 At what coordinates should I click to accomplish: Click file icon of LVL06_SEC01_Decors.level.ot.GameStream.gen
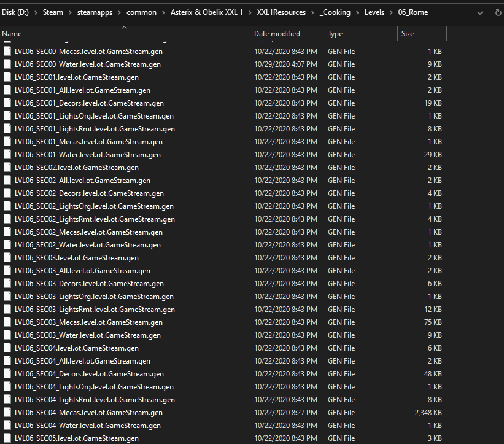(7, 103)
